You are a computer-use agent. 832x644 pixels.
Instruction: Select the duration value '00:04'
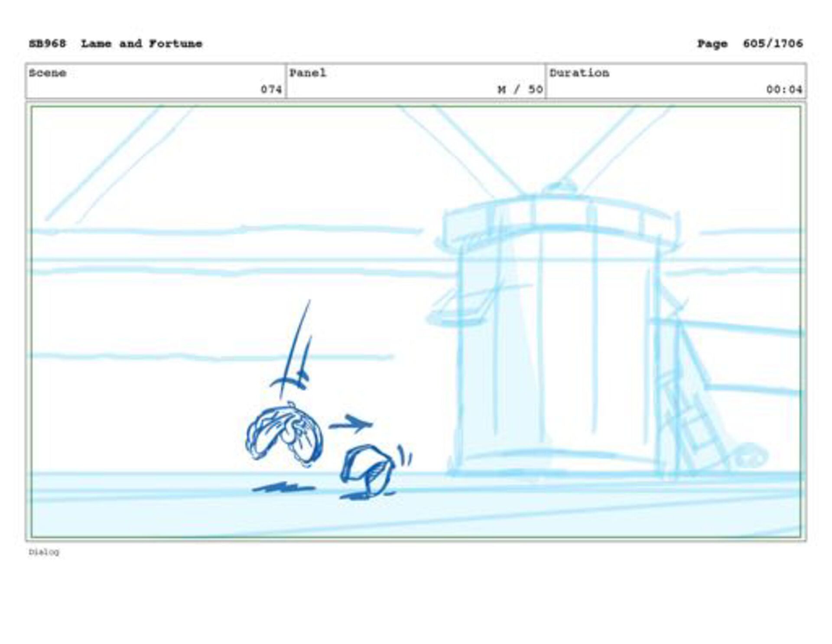pyautogui.click(x=784, y=89)
